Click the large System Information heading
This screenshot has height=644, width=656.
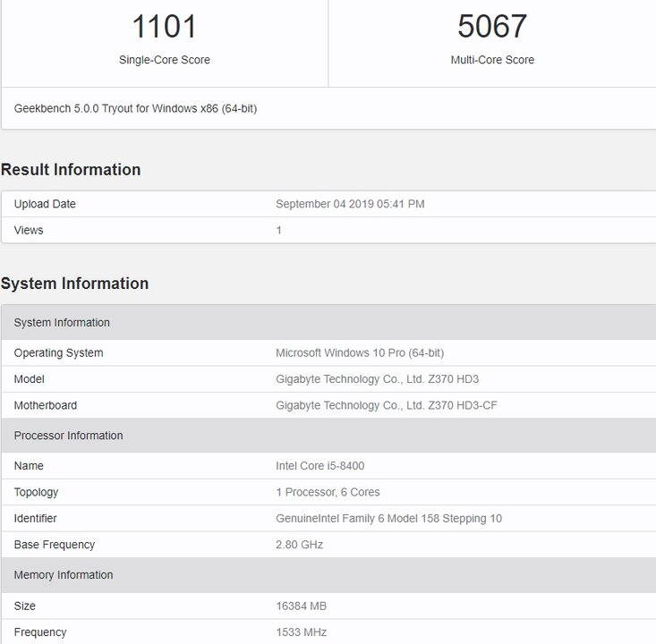74,284
